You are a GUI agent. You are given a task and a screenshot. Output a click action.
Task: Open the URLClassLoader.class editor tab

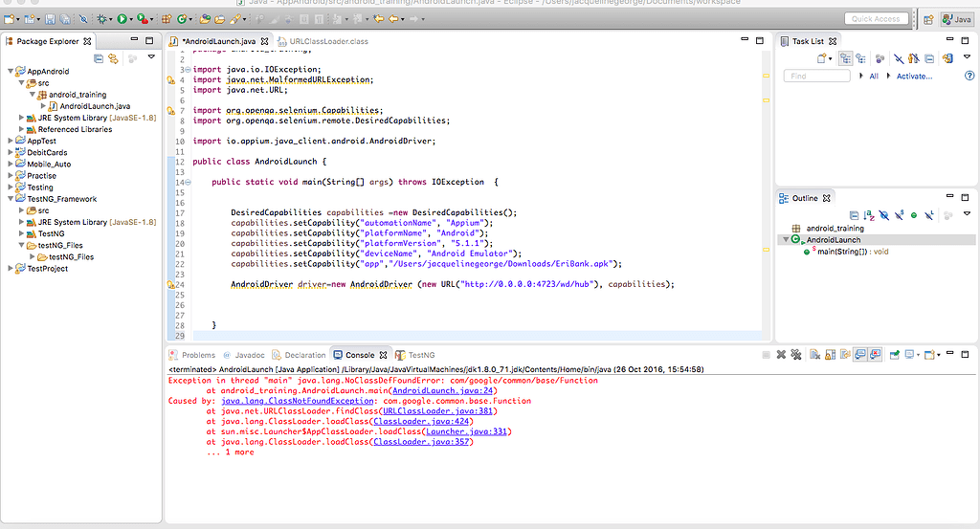323,41
